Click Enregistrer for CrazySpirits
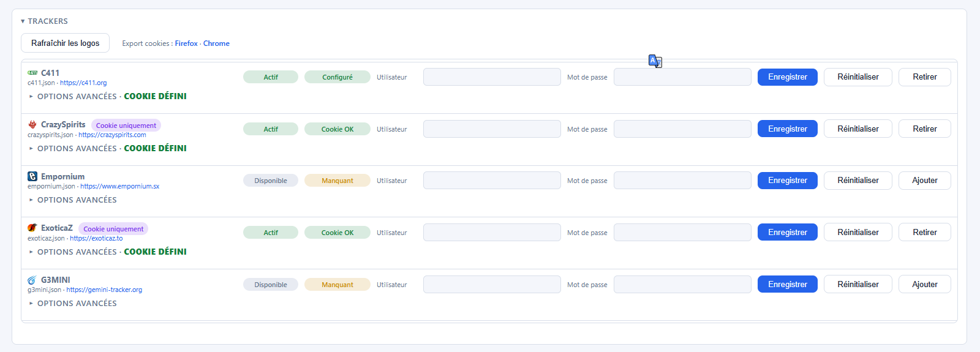Viewport: 980px width, 352px height. pos(788,129)
